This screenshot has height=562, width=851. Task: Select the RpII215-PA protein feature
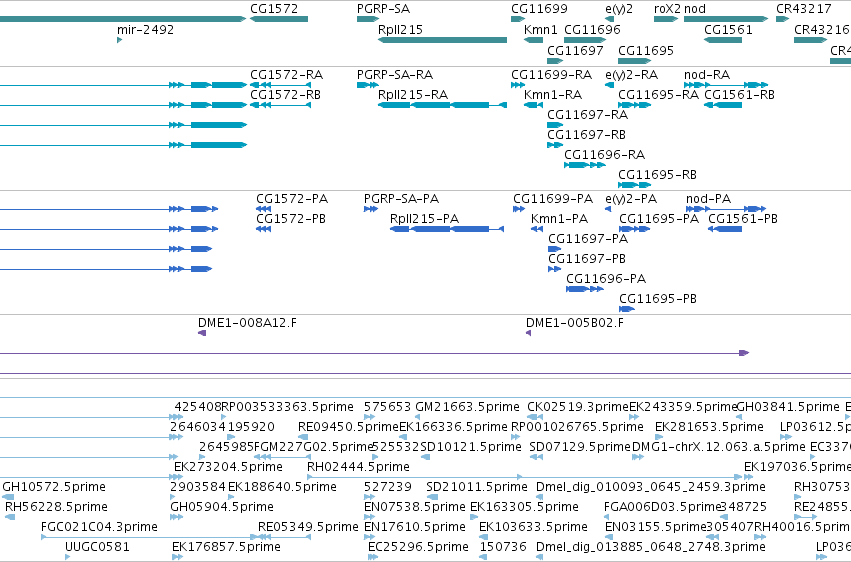(447, 229)
